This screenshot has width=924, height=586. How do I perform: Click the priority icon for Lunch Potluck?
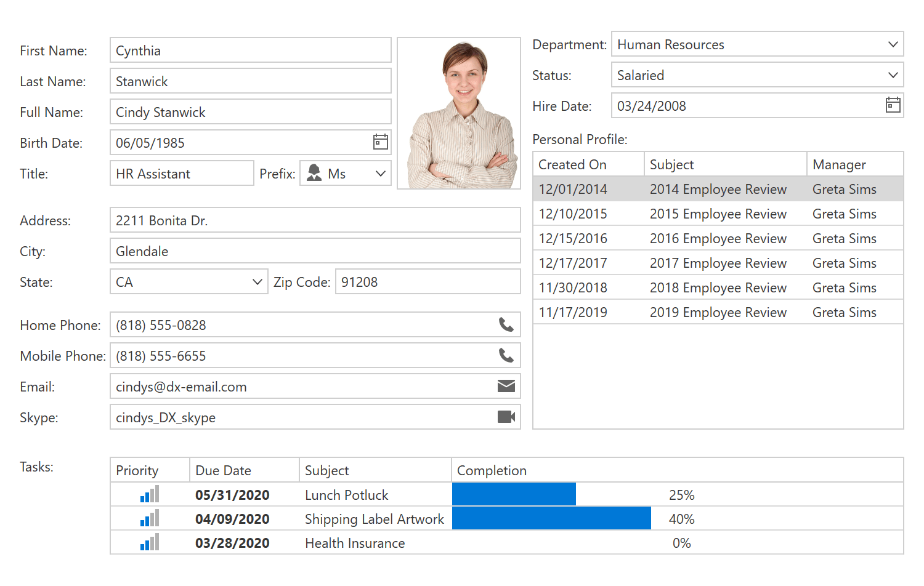click(x=149, y=494)
